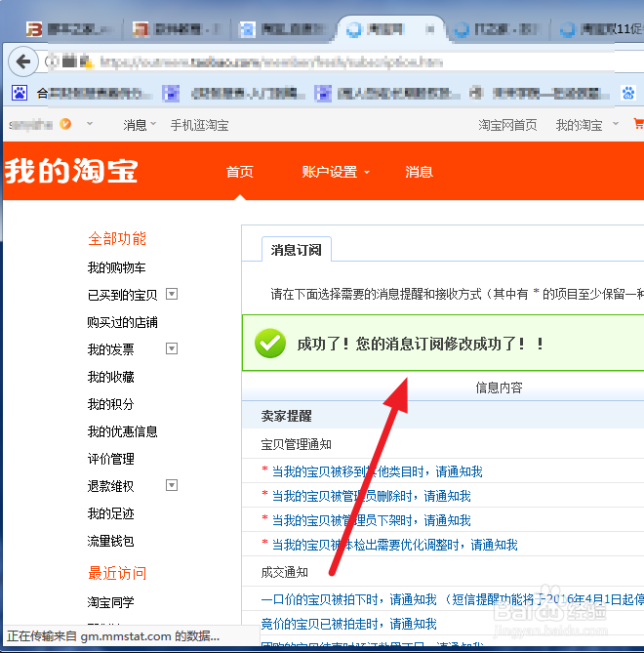Expand the 已买到的宝贝 submenu arrow
The height and width of the screenshot is (653, 644).
pyautogui.click(x=172, y=294)
